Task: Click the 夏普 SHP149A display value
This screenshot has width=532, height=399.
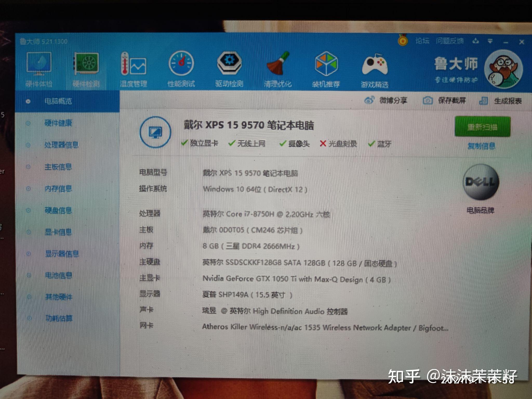Action: pos(248,295)
